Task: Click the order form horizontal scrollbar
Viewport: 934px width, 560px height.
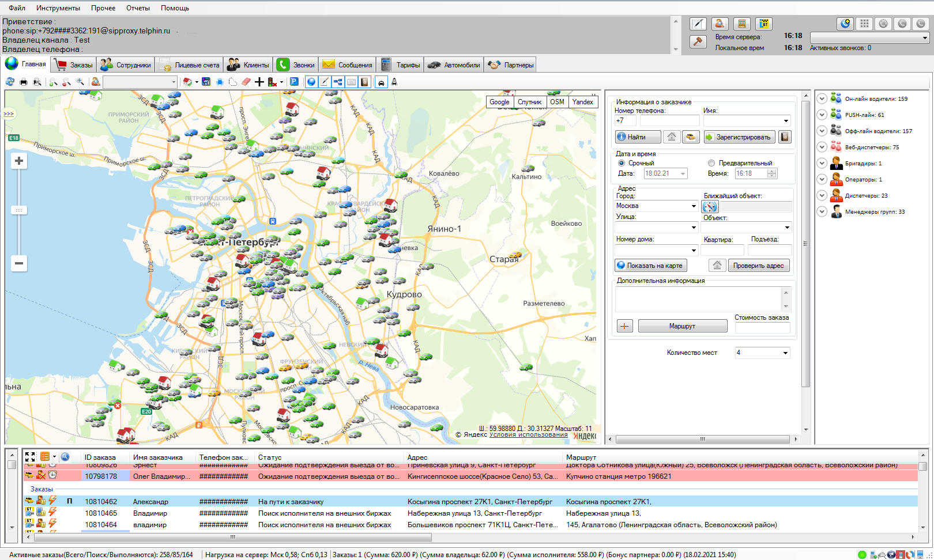Action: tap(702, 439)
